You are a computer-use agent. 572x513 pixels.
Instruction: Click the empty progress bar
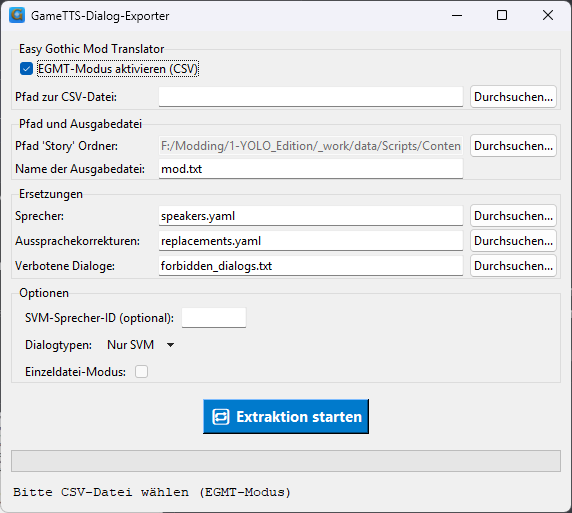tap(286, 461)
